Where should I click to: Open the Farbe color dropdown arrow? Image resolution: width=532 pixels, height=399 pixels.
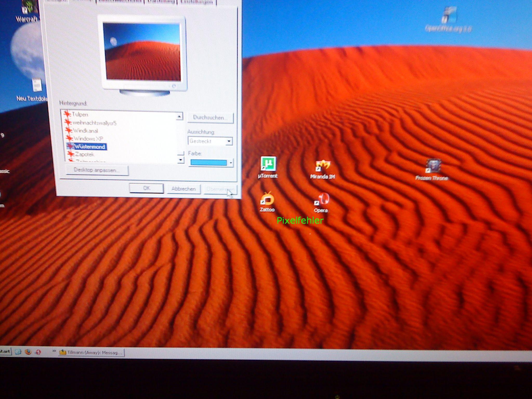[231, 163]
